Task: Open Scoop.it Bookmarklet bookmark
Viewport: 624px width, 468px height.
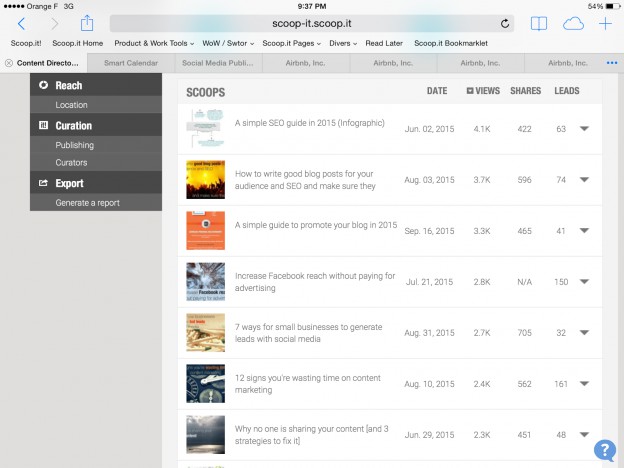Action: click(x=451, y=43)
